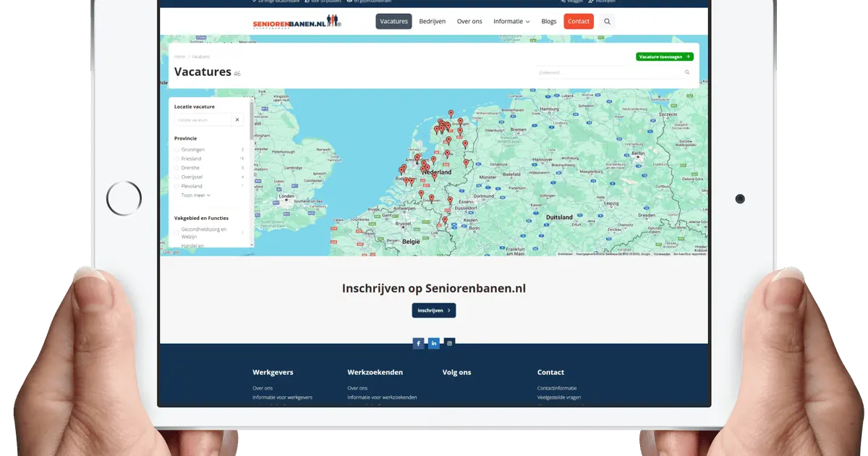The width and height of the screenshot is (868, 456).
Task: Open the Instagram social icon
Action: (449, 343)
